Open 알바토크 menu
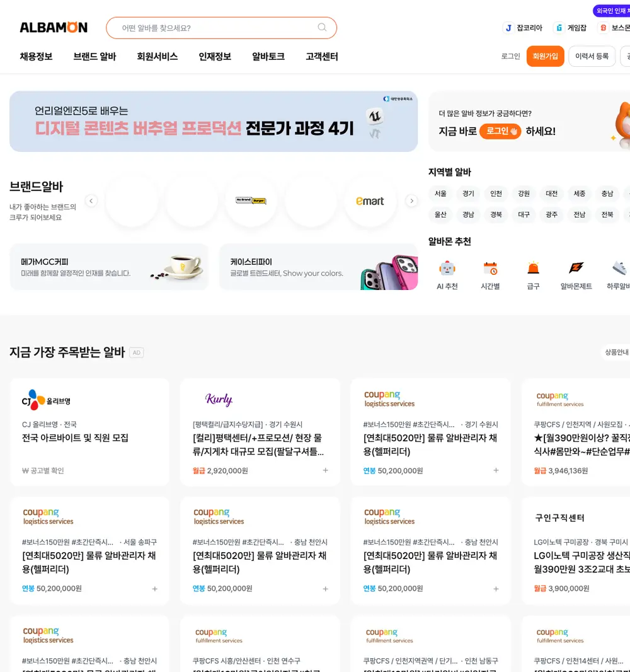This screenshot has height=672, width=630. point(268,57)
